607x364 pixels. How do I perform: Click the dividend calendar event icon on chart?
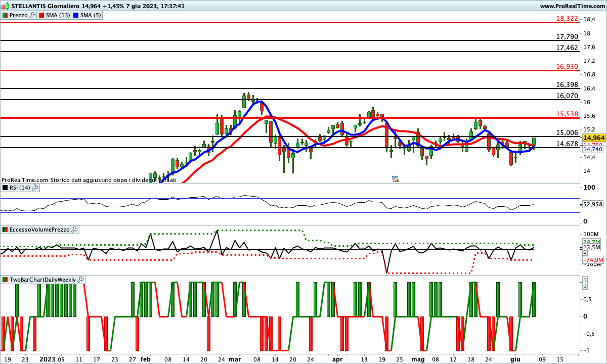(x=395, y=179)
